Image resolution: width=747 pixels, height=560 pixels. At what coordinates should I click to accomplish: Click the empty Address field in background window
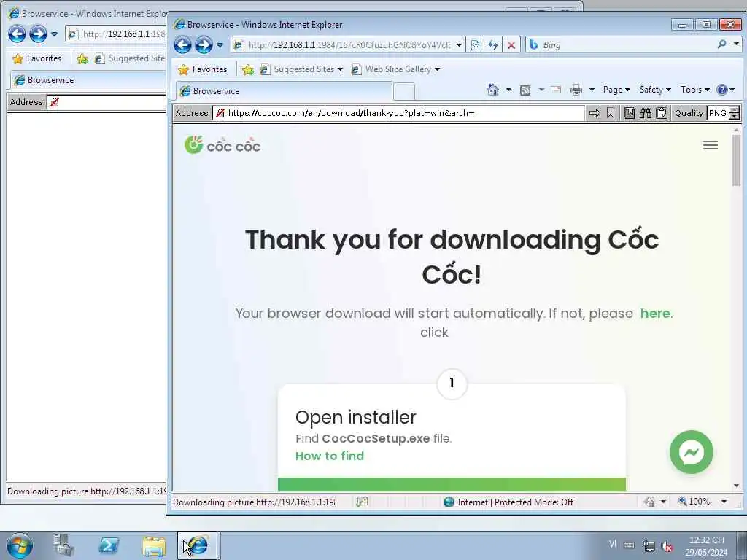pyautogui.click(x=107, y=102)
